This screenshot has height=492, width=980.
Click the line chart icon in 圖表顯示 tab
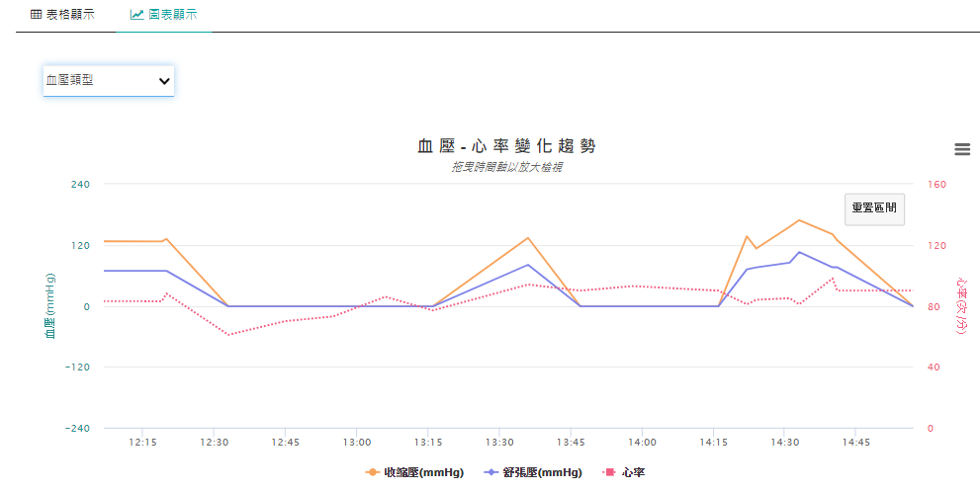(136, 15)
